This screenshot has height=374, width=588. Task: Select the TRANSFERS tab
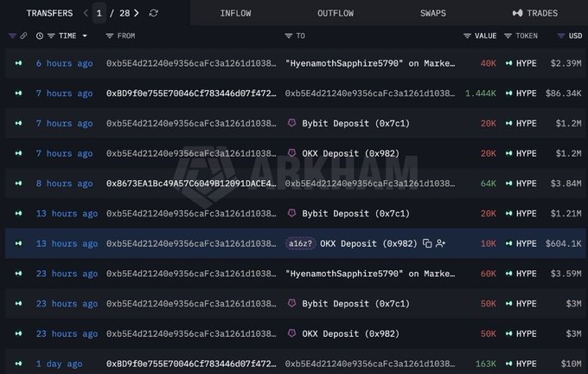pyautogui.click(x=49, y=13)
